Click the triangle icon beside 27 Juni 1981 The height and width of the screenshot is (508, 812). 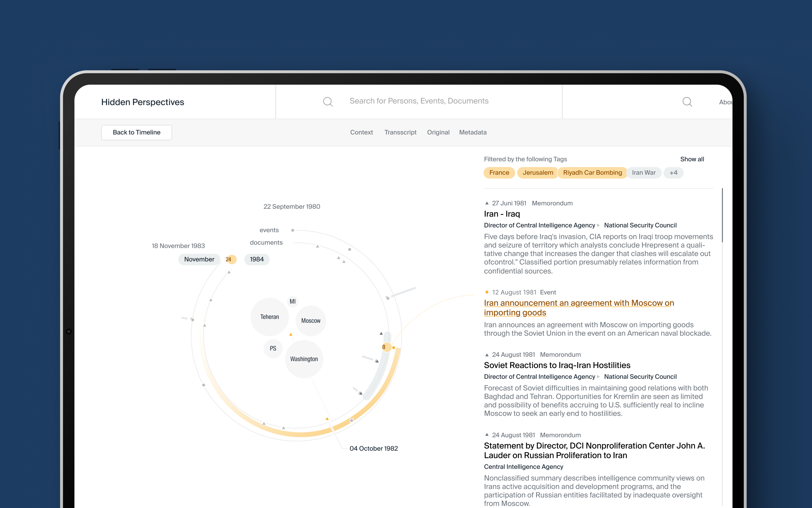[487, 203]
